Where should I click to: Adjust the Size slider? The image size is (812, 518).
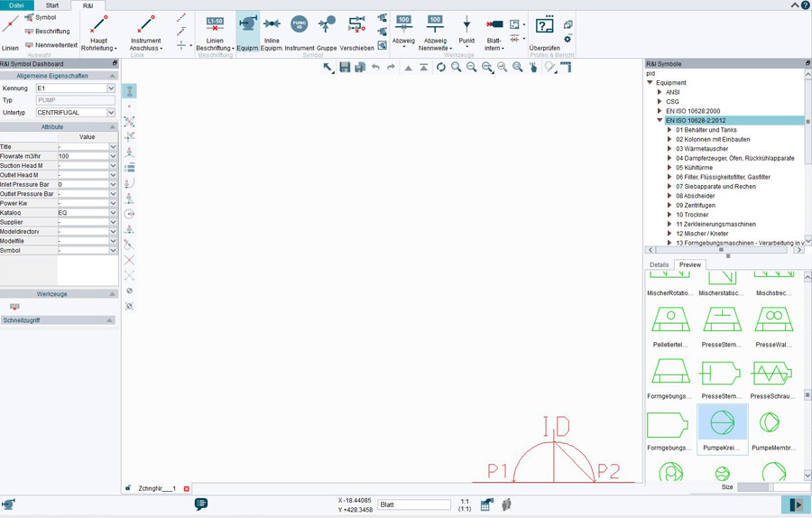[773, 487]
